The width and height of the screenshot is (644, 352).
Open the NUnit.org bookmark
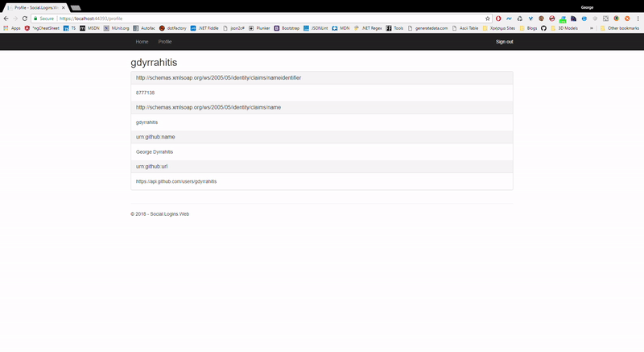116,28
